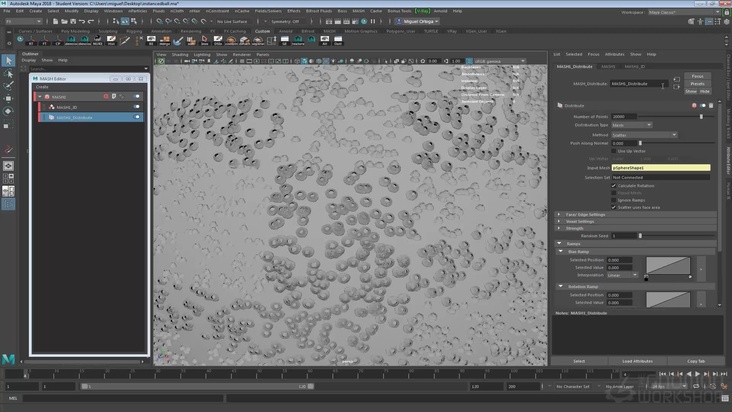Image resolution: width=732 pixels, height=412 pixels.
Task: Enable the Use Up Vector checkbox
Action: (x=614, y=151)
